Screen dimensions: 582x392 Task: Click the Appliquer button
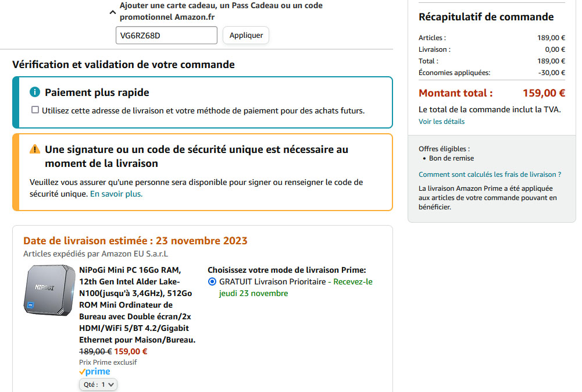(246, 35)
